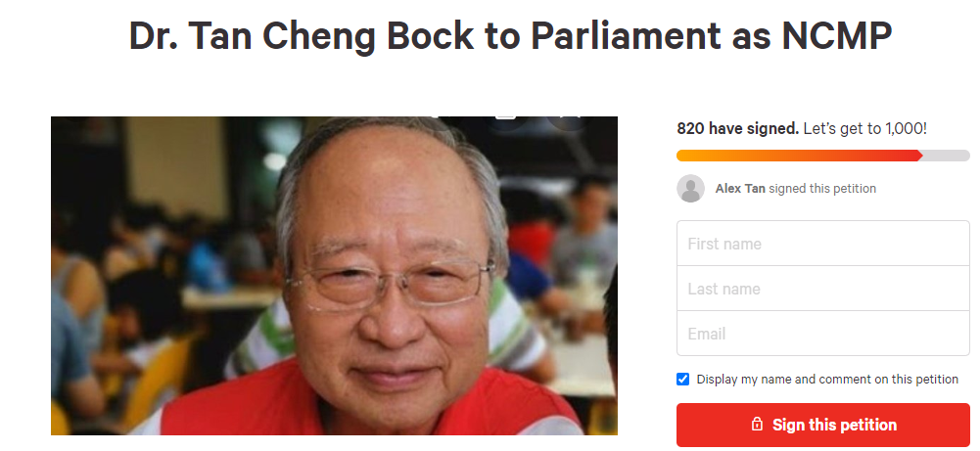This screenshot has width=980, height=451.
Task: Click the '820 have signed' count
Action: click(737, 129)
